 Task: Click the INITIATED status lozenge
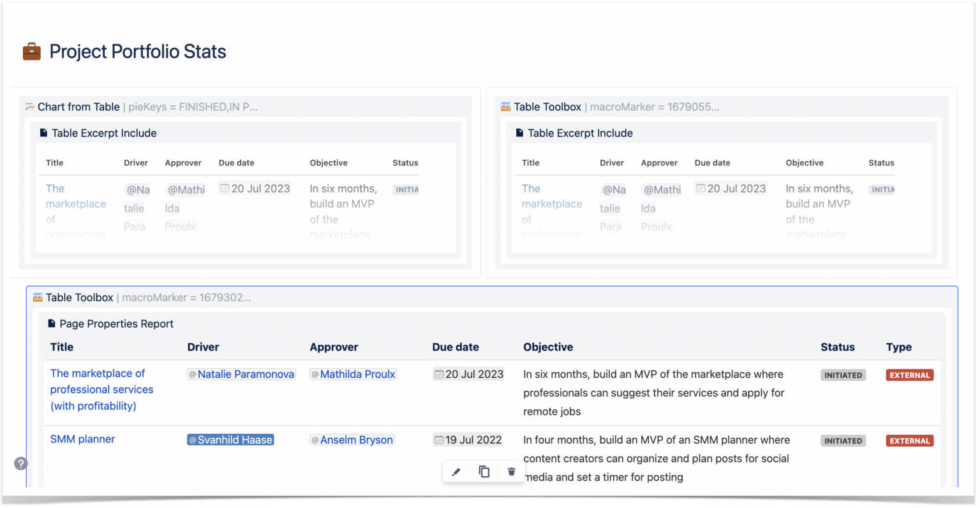coord(843,375)
